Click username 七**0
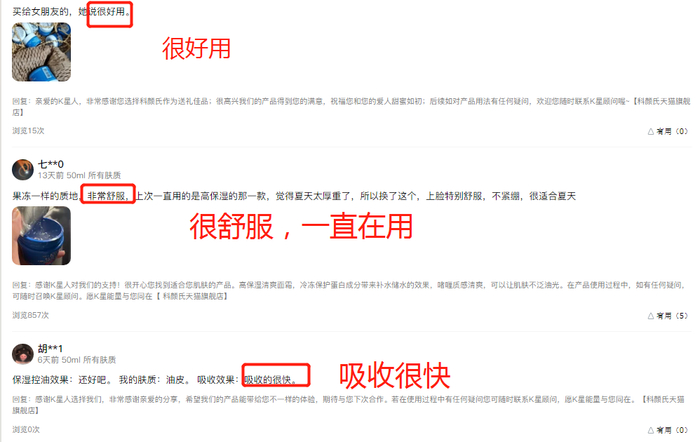The image size is (700, 442). click(51, 164)
